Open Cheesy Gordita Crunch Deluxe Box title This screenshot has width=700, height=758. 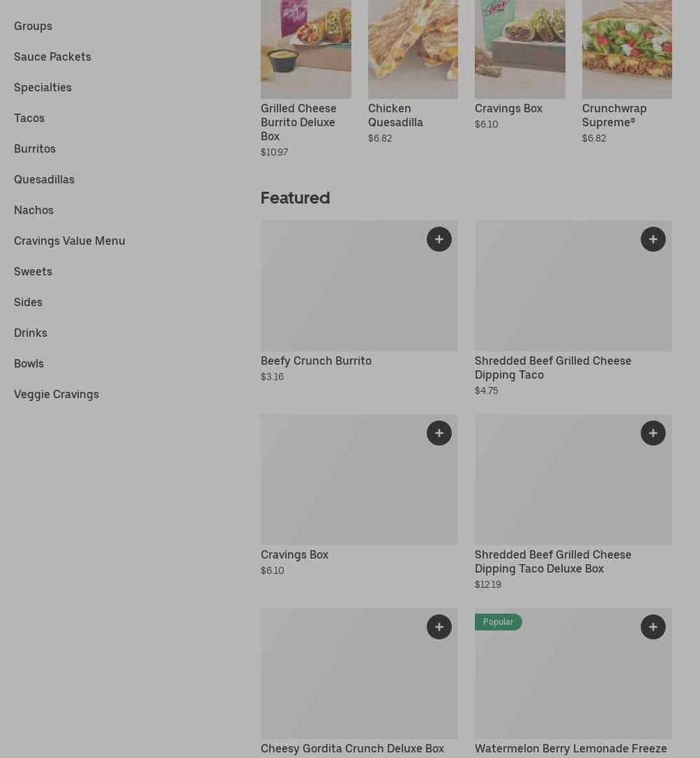352,748
